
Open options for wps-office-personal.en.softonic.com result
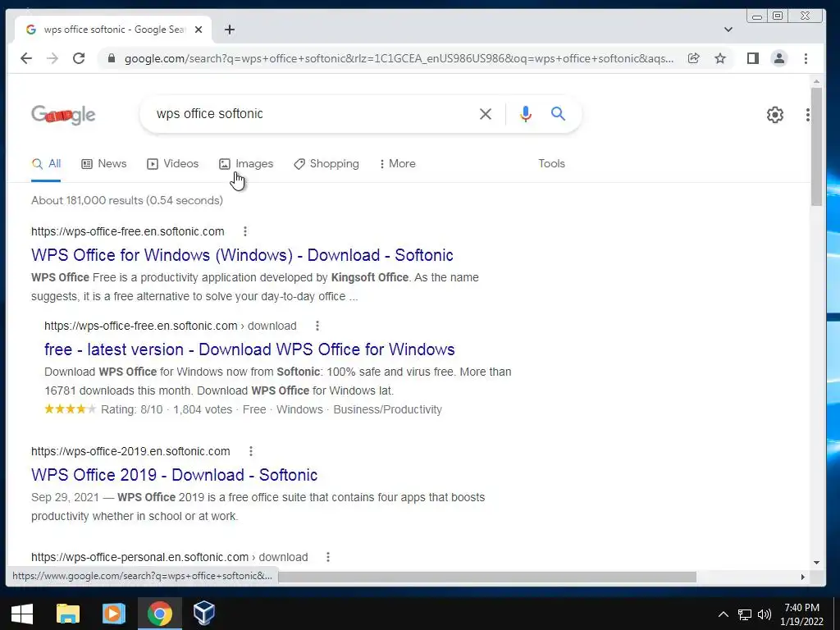(x=328, y=557)
